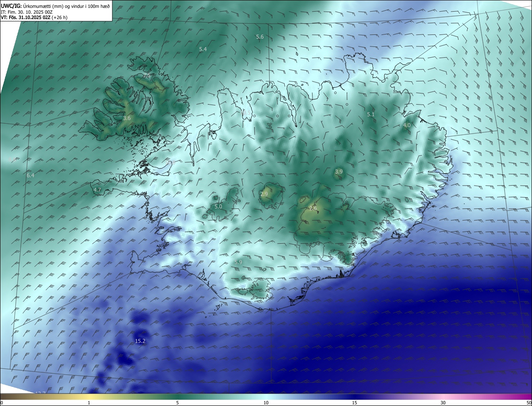Click the map value label '6.4'
532x406 pixels.
(x=30, y=176)
